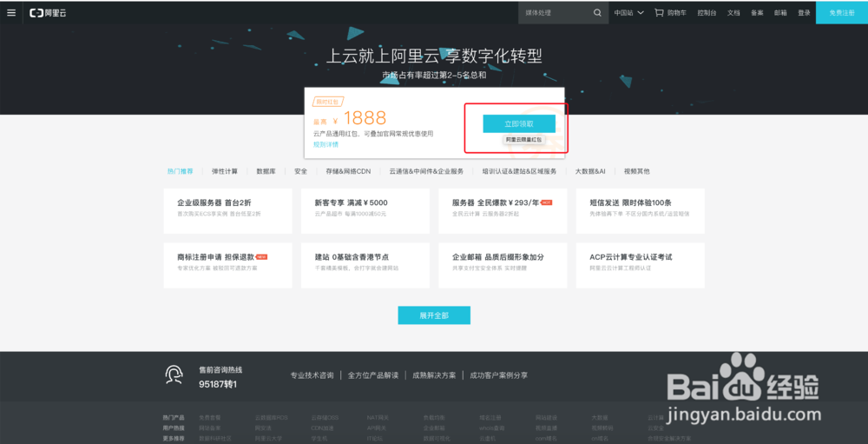This screenshot has height=444, width=868.
Task: Open the 短信发送 限时体验100条 card
Action: [640, 210]
